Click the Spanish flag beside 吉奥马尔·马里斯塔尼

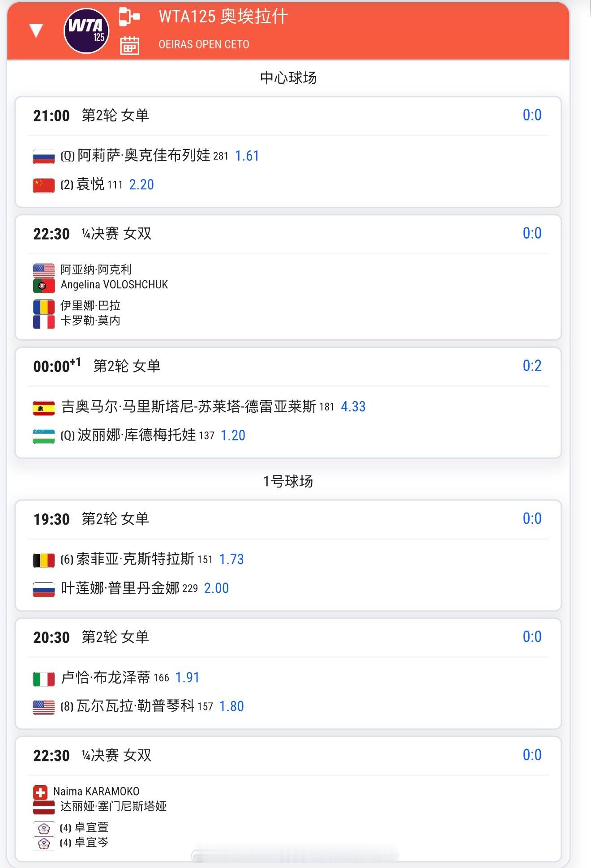[44, 408]
